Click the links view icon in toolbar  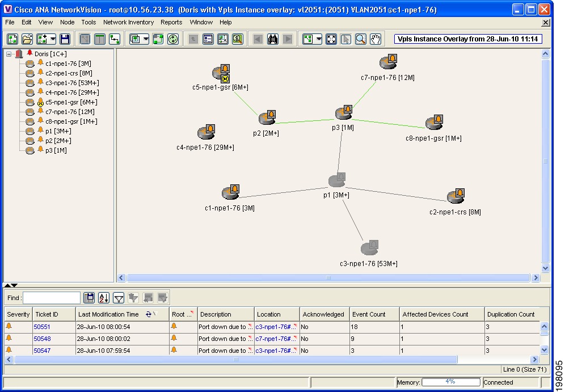click(115, 39)
